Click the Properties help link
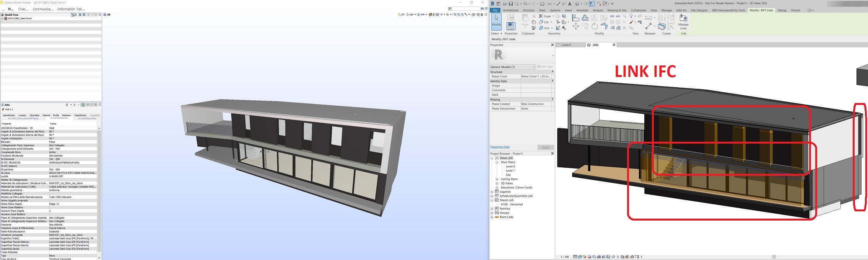Screen dimensions: 868x260 coord(500,147)
